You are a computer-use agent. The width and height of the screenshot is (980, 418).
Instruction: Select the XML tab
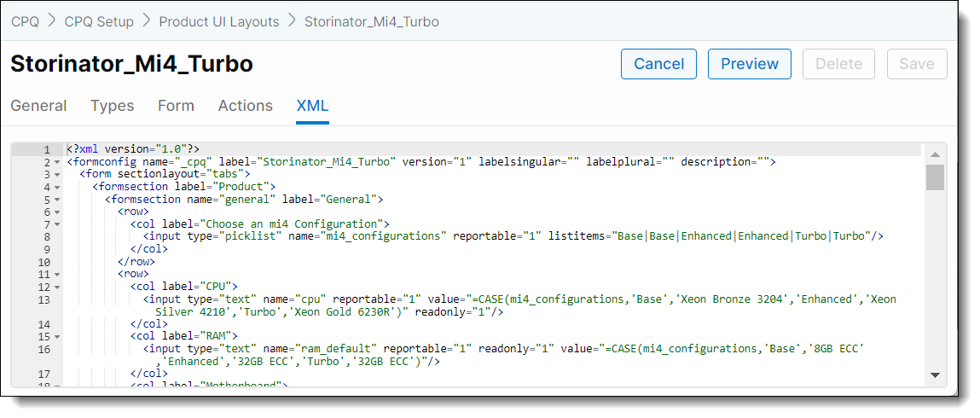[x=312, y=106]
